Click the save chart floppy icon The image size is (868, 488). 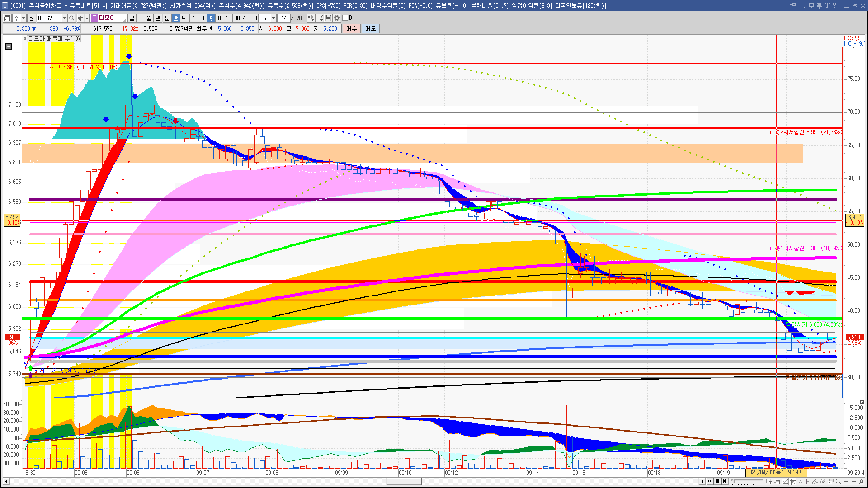(328, 18)
